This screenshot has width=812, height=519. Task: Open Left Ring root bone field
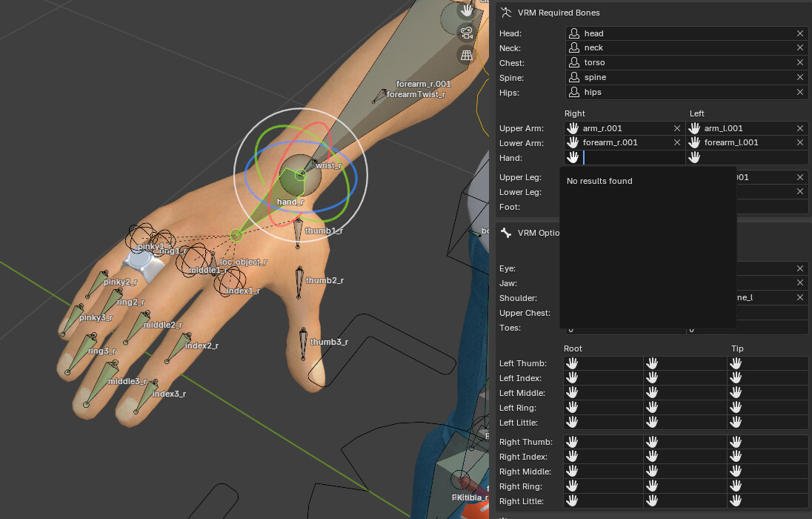603,408
